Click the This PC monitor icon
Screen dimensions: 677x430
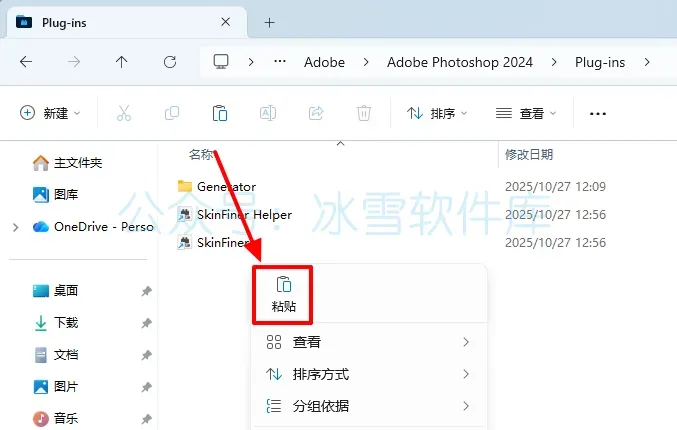[x=221, y=62]
